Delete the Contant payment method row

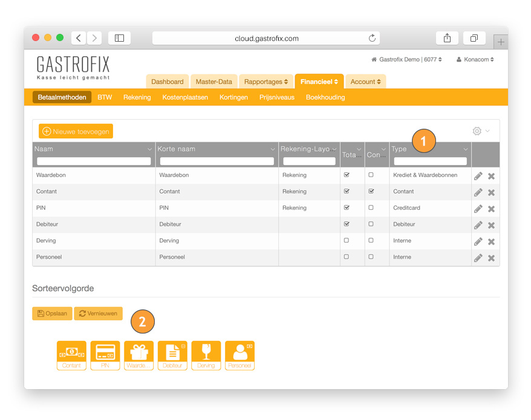491,192
